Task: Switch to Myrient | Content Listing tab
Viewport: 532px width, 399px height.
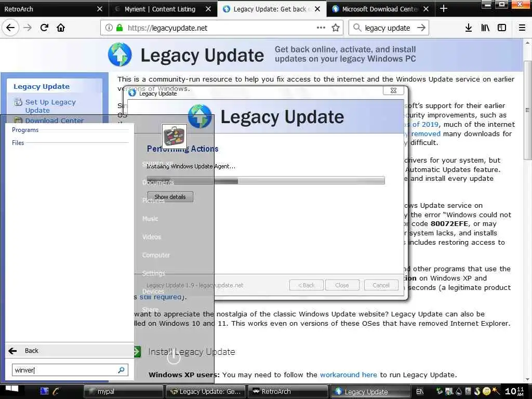Action: click(x=159, y=9)
